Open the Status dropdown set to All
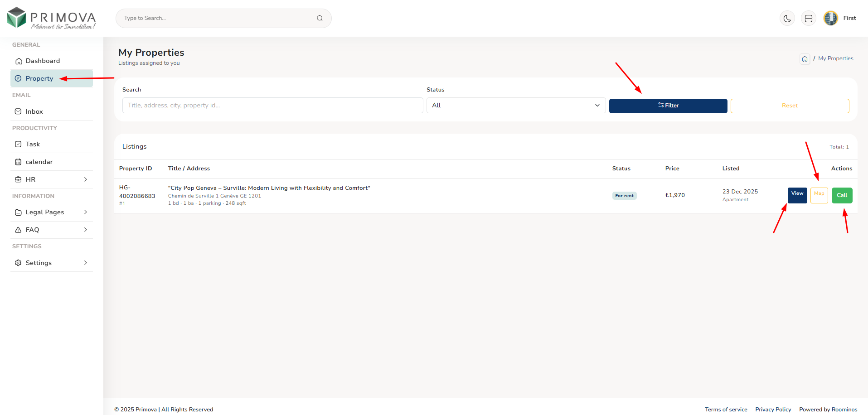Image resolution: width=868 pixels, height=415 pixels. 515,106
